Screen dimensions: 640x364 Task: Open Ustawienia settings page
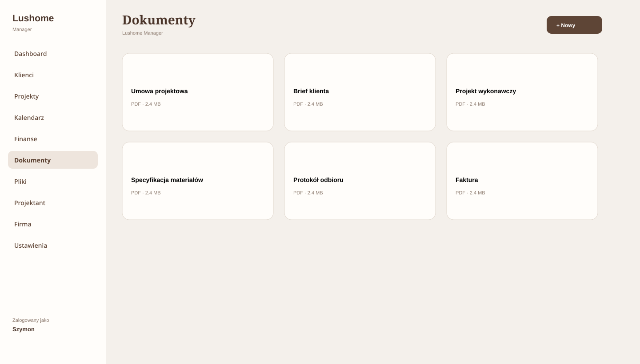[x=53, y=245]
